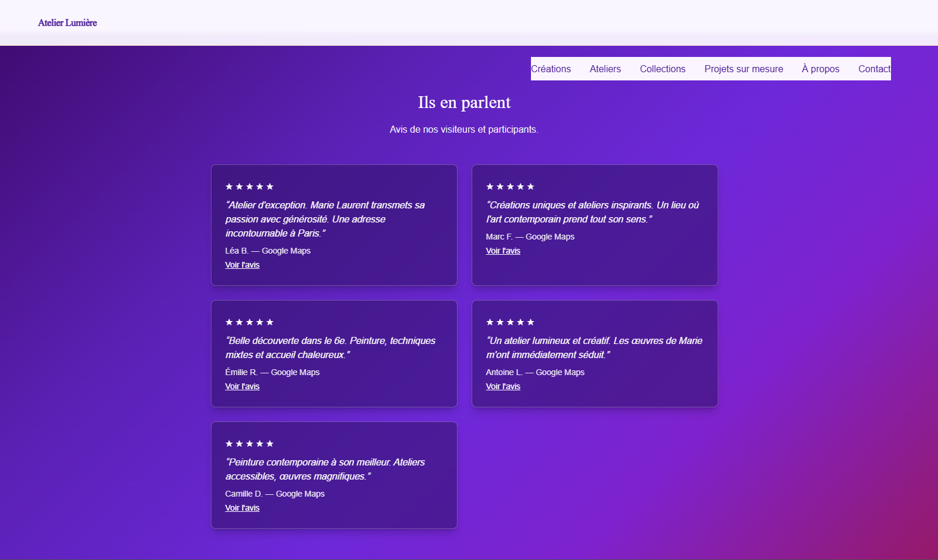This screenshot has width=938, height=560.
Task: View Marc F.'s review link
Action: pyautogui.click(x=503, y=251)
